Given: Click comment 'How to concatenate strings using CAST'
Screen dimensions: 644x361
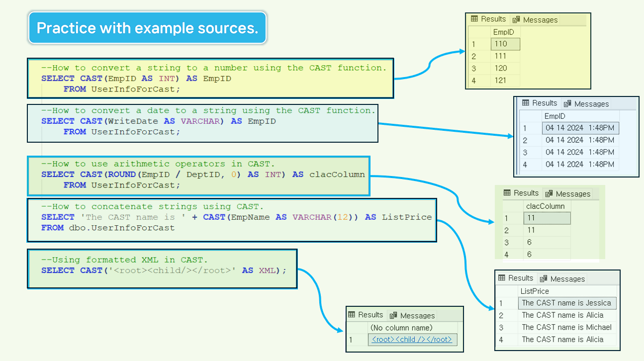Looking at the screenshot, I should [x=153, y=206].
